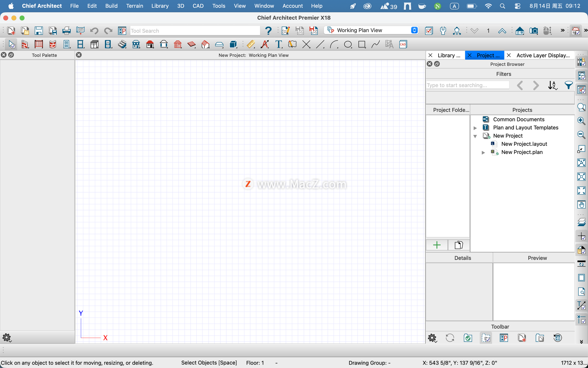Open a 3D camera view icon
The height and width of the screenshot is (368, 588).
pos(533,31)
